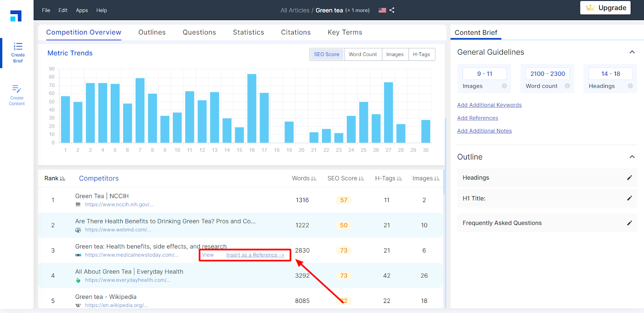
Task: Select the Content Brief tab
Action: [x=476, y=33]
